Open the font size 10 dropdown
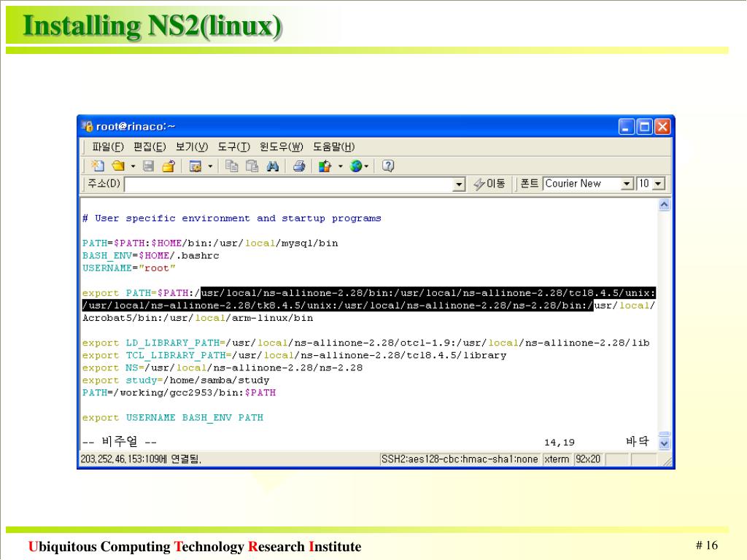The width and height of the screenshot is (747, 560). coord(659,184)
